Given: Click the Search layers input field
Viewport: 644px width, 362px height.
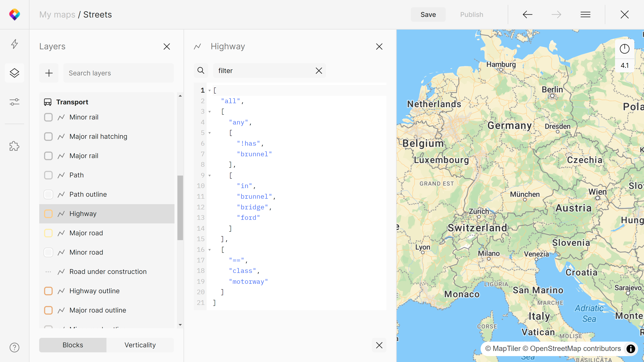Looking at the screenshot, I should point(119,73).
